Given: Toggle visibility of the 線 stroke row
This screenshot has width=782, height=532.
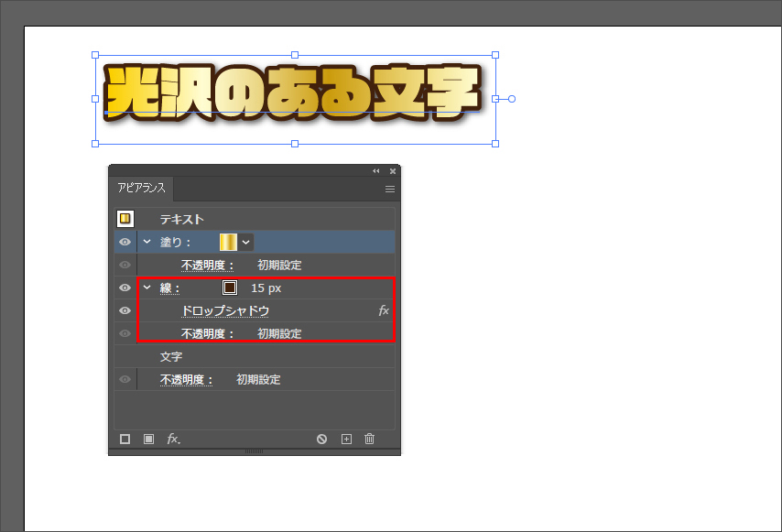Looking at the screenshot, I should tap(125, 288).
